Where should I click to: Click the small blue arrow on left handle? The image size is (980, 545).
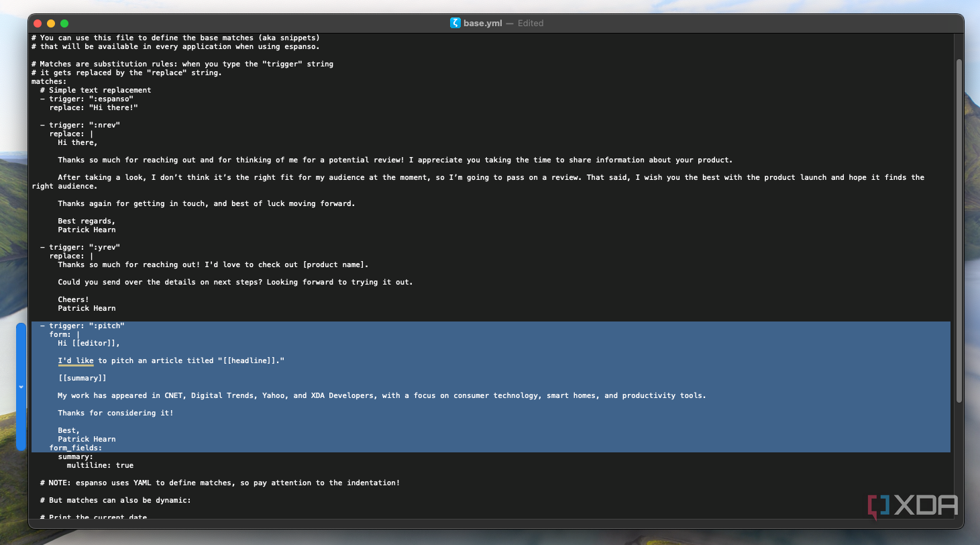(21, 387)
